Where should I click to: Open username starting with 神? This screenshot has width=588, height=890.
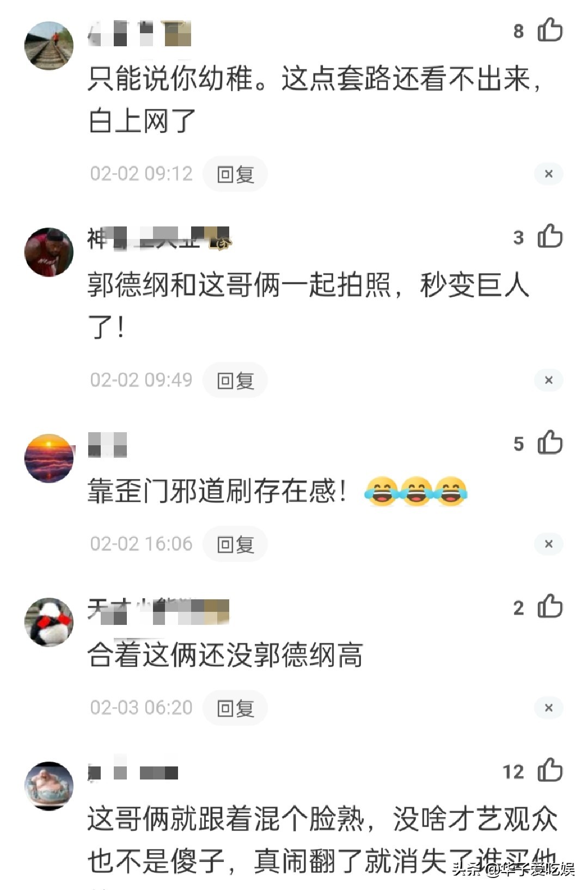click(159, 238)
